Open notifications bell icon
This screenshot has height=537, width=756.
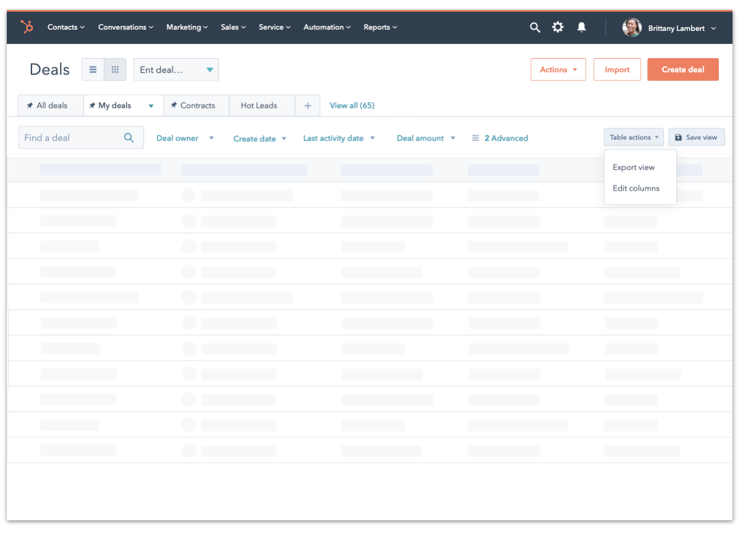coord(582,27)
